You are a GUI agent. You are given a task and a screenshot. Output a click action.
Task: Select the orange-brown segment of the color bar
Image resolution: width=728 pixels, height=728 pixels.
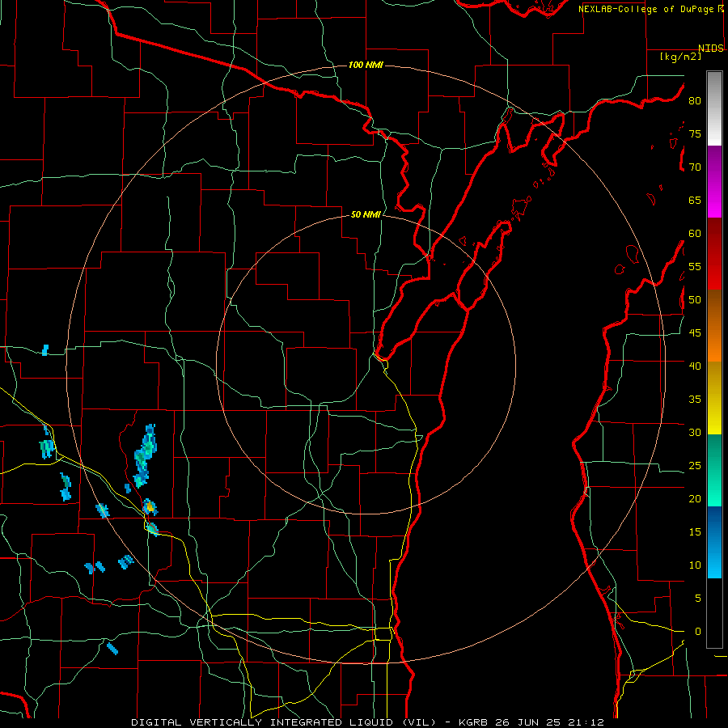714,325
